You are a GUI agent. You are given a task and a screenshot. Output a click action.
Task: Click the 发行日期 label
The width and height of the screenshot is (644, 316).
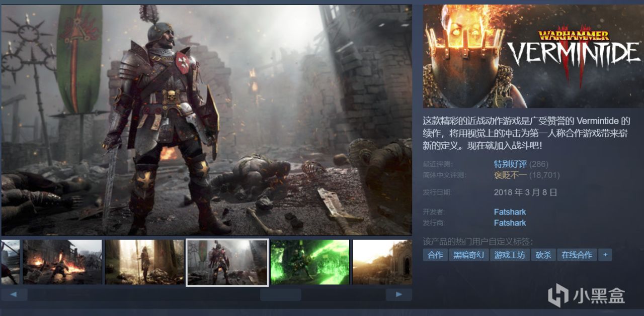coord(438,192)
